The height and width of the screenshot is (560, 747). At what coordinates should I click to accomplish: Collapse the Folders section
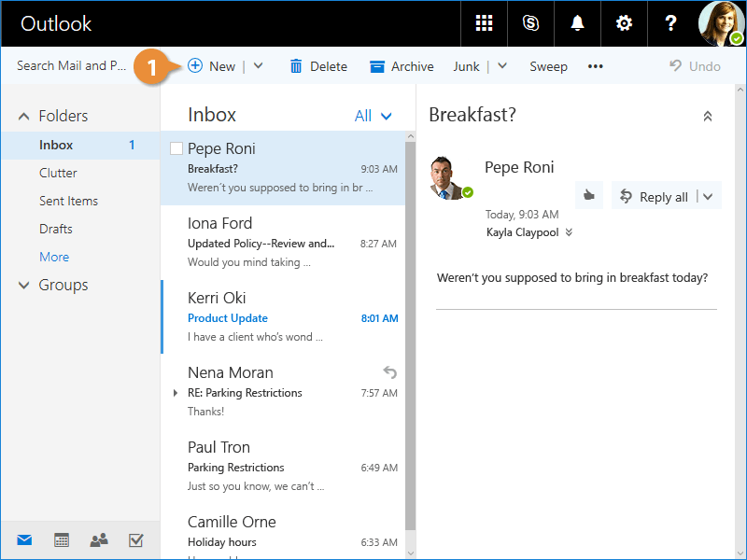tap(24, 117)
